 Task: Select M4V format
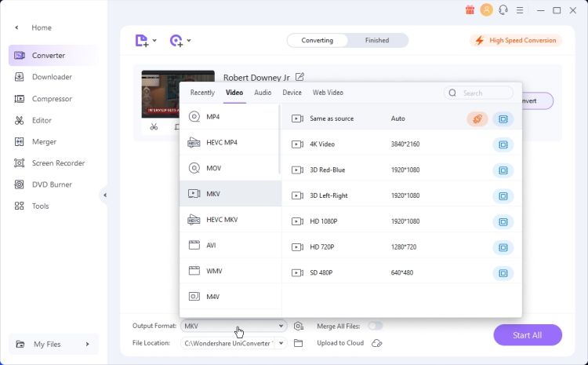[230, 297]
